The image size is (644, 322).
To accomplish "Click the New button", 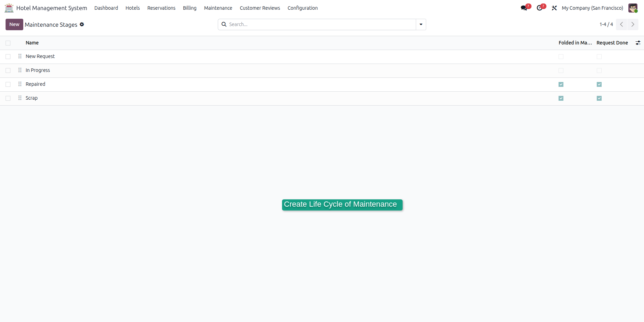I will tap(14, 24).
